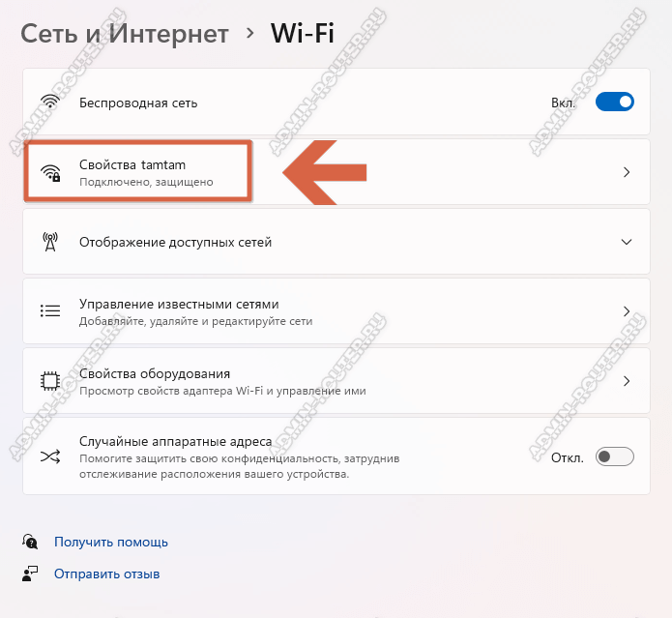
Task: Open the Отправить отзыв link
Action: point(106,574)
